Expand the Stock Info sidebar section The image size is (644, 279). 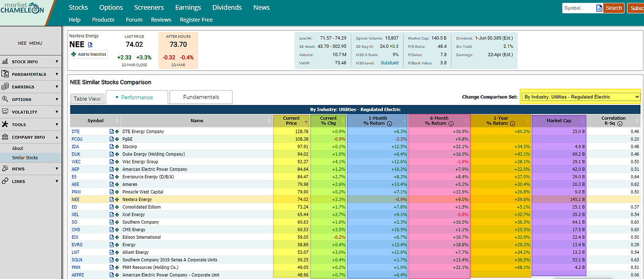[30, 62]
